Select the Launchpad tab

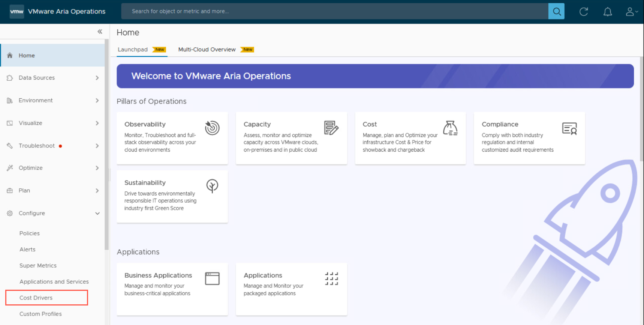[x=133, y=50]
